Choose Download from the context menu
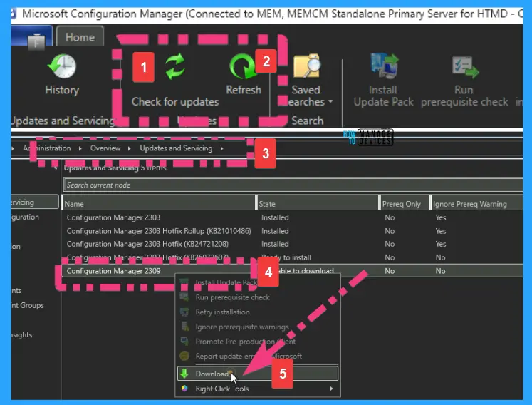The height and width of the screenshot is (405, 532). pos(258,374)
